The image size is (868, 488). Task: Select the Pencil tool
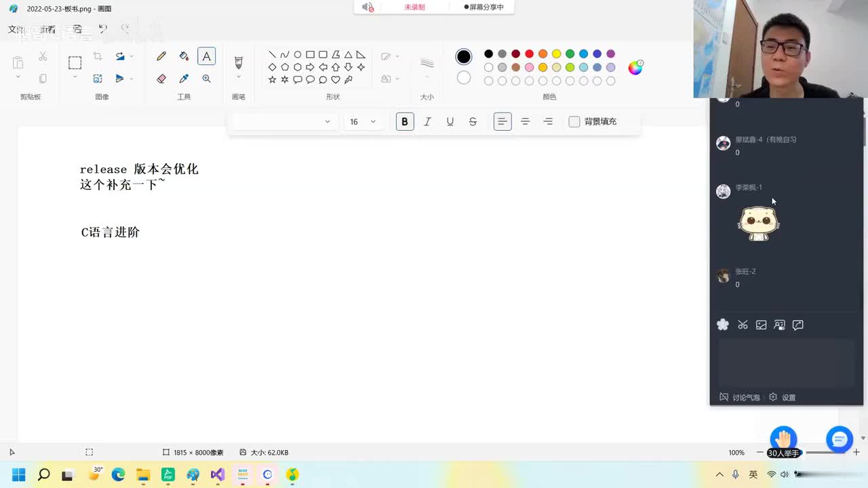161,56
